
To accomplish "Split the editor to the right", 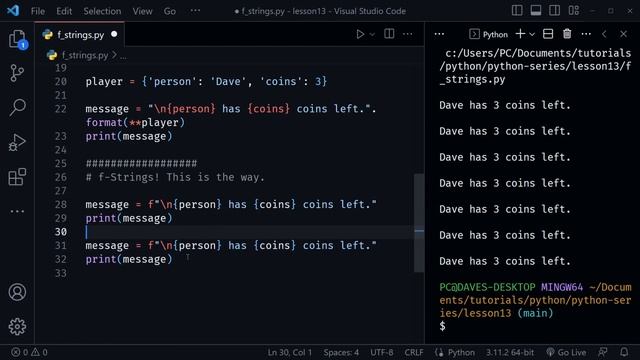I will tap(389, 34).
